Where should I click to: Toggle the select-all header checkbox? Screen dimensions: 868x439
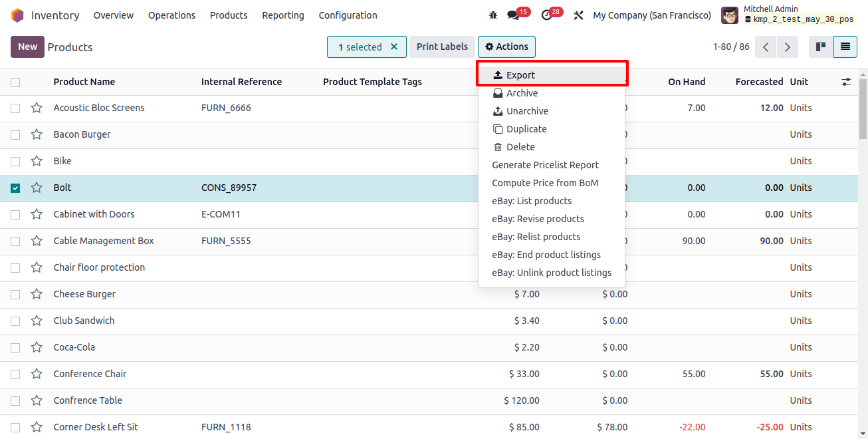pyautogui.click(x=15, y=82)
